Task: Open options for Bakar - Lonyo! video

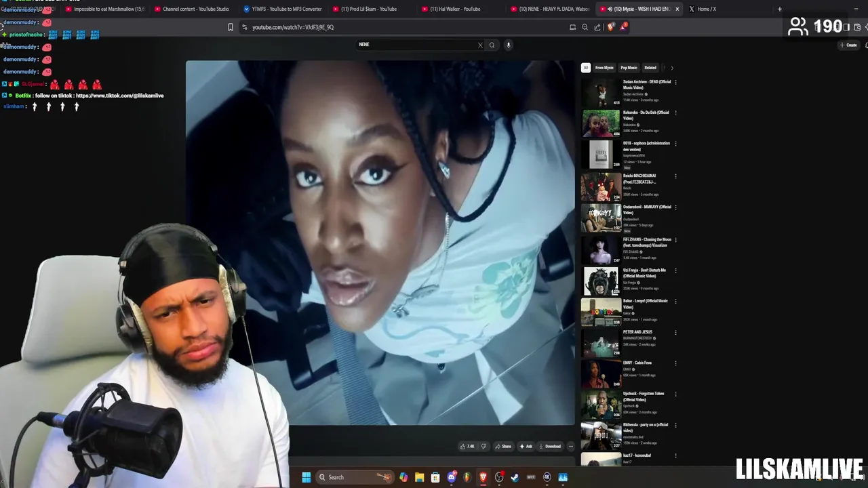Action: (675, 301)
